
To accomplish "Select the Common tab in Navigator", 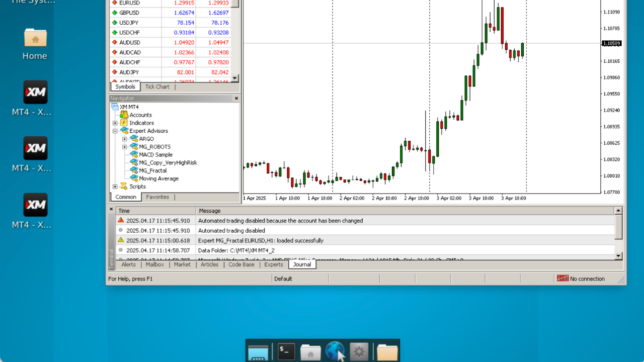I will (x=126, y=197).
